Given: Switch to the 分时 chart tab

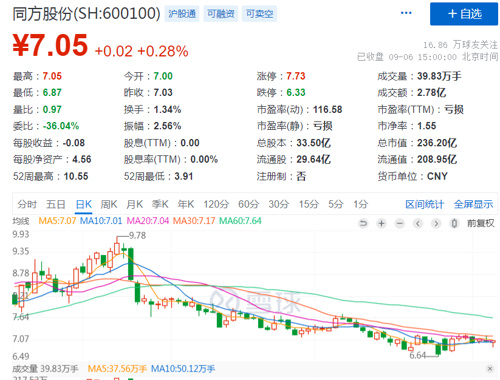Looking at the screenshot, I should coord(27,204).
